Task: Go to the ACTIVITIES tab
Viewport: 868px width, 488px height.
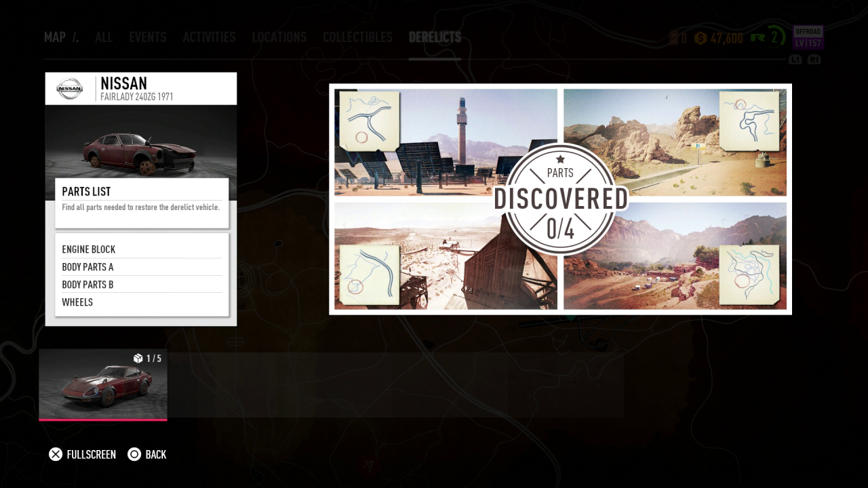Action: coord(209,37)
